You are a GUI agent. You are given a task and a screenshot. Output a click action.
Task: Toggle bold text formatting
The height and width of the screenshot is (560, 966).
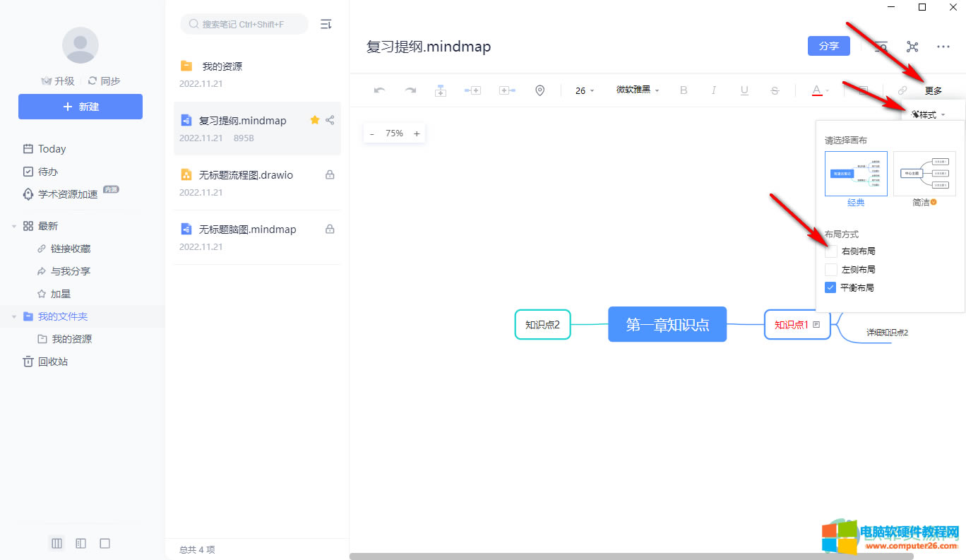coord(683,90)
